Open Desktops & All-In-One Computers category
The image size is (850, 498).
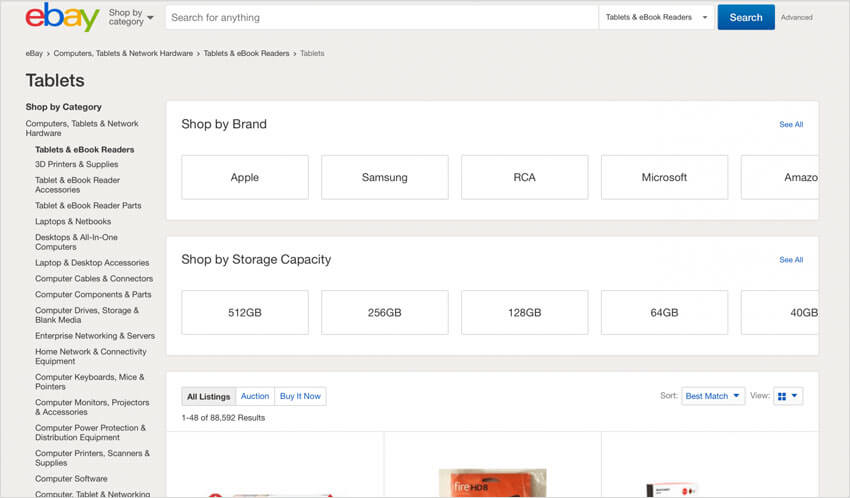76,242
